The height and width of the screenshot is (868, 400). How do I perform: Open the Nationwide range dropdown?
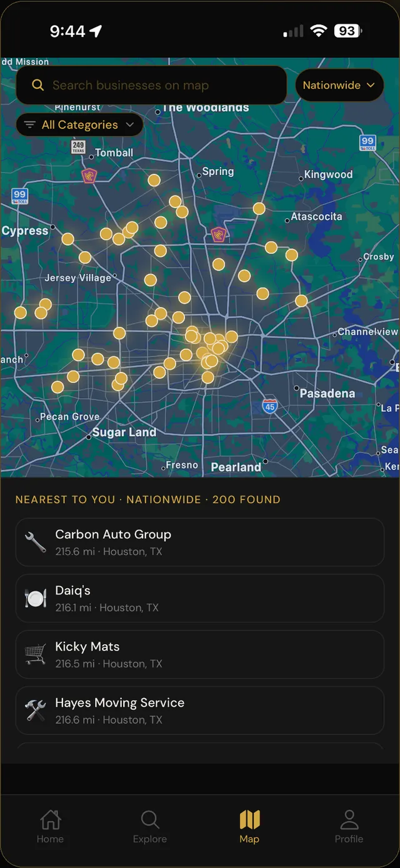pos(339,85)
